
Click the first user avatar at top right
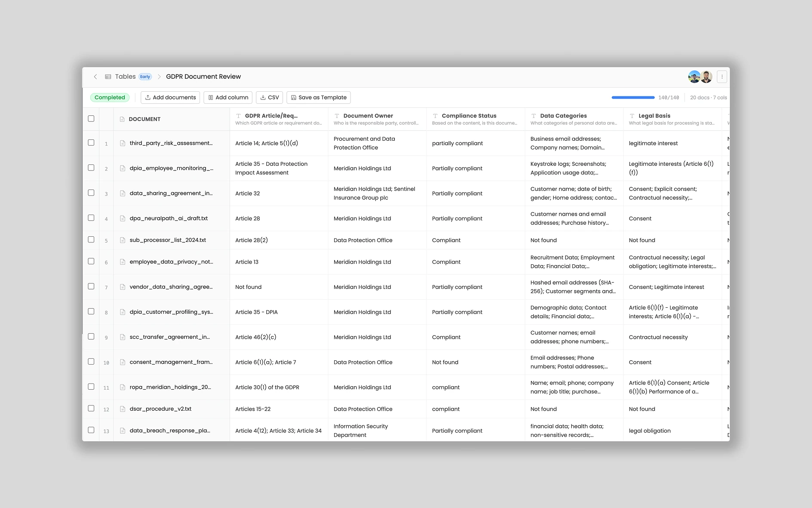[694, 76]
